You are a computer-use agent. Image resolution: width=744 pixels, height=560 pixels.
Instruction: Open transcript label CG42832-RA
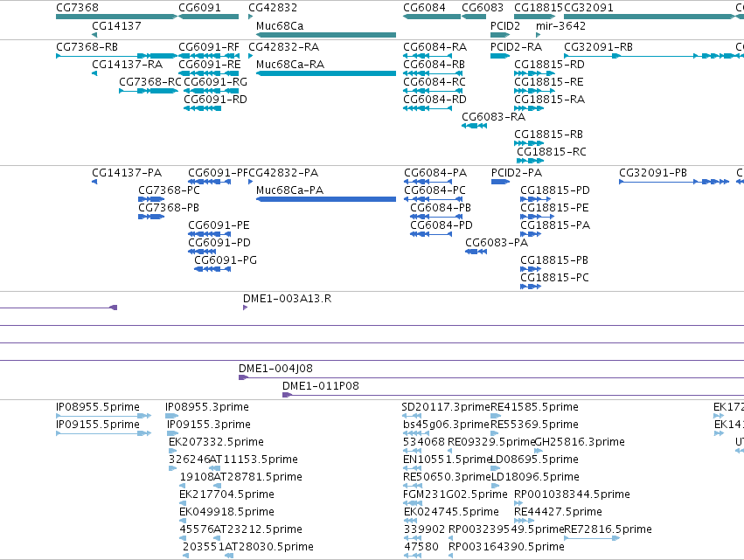[284, 47]
